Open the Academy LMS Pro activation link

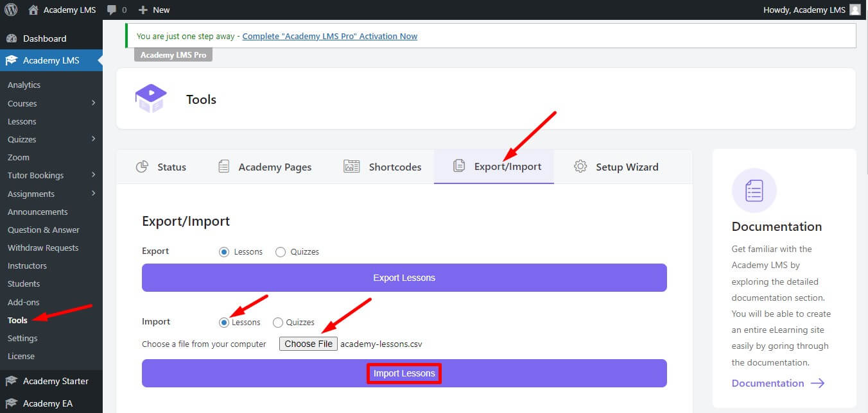point(329,36)
